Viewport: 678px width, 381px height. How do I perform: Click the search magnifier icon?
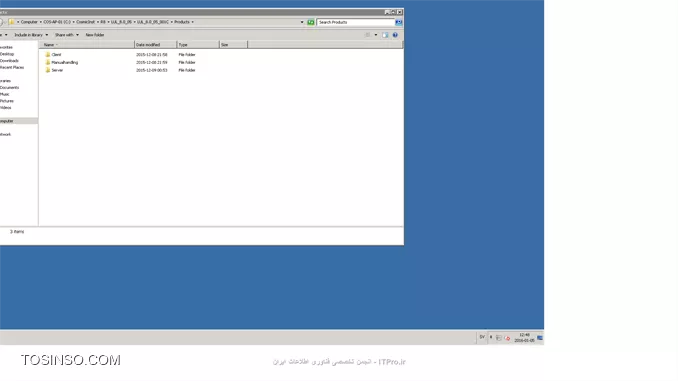399,22
